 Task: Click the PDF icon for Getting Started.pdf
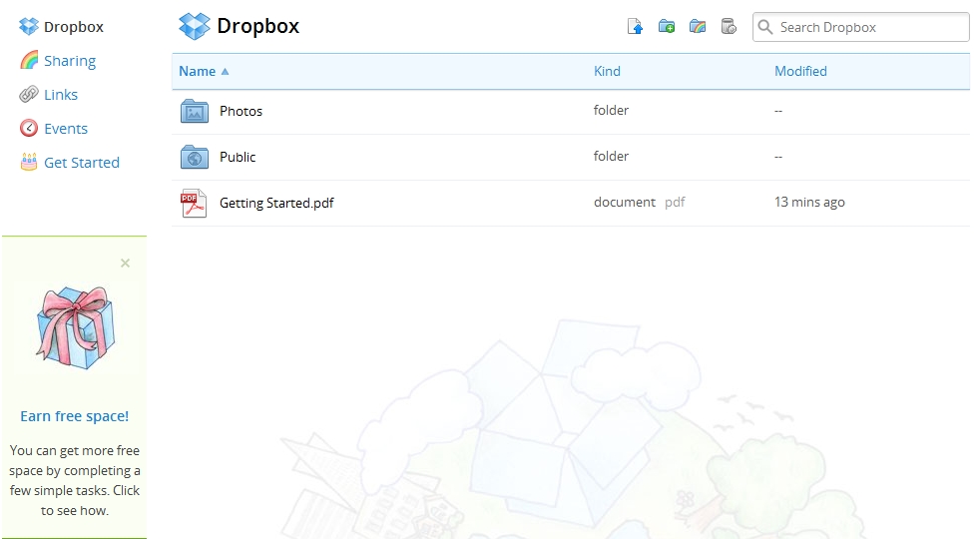pyautogui.click(x=194, y=204)
